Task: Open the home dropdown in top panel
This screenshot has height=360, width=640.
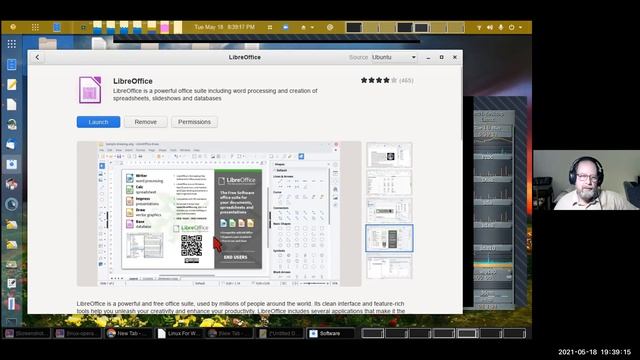Action: 307,27
